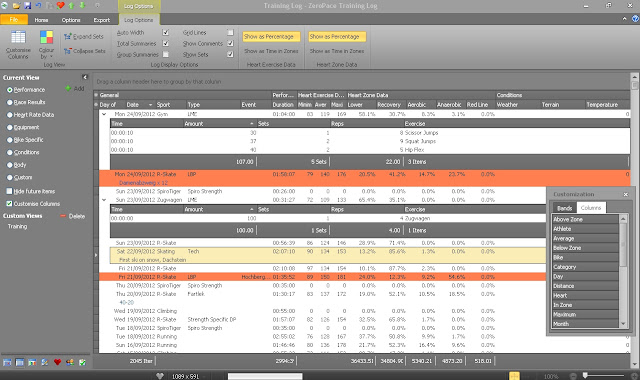Click the Amount column sort arrow in Gym sets
The image size is (640, 380).
(x=251, y=124)
